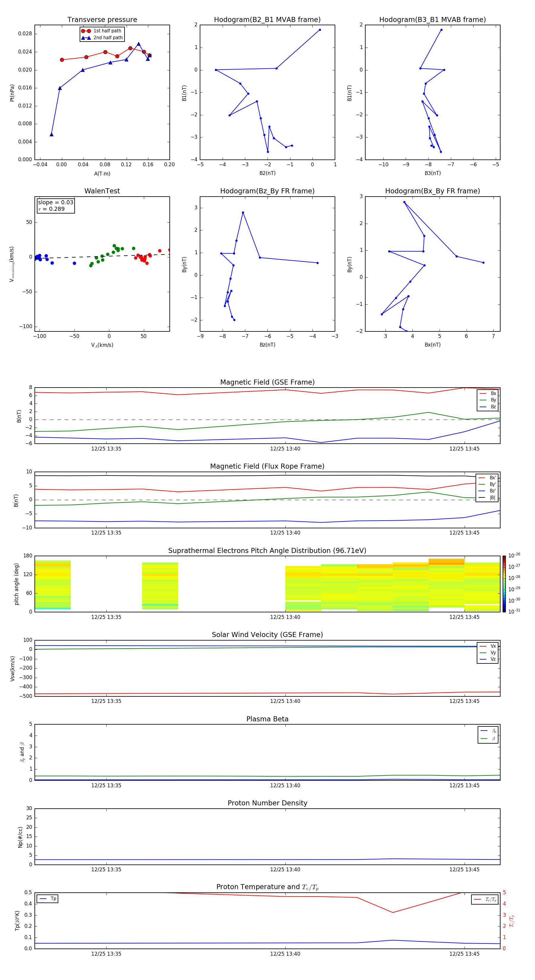Viewport: 535px width, 980px height.
Task: Select the "slope = 0.03" annotation text
Action: [56, 203]
